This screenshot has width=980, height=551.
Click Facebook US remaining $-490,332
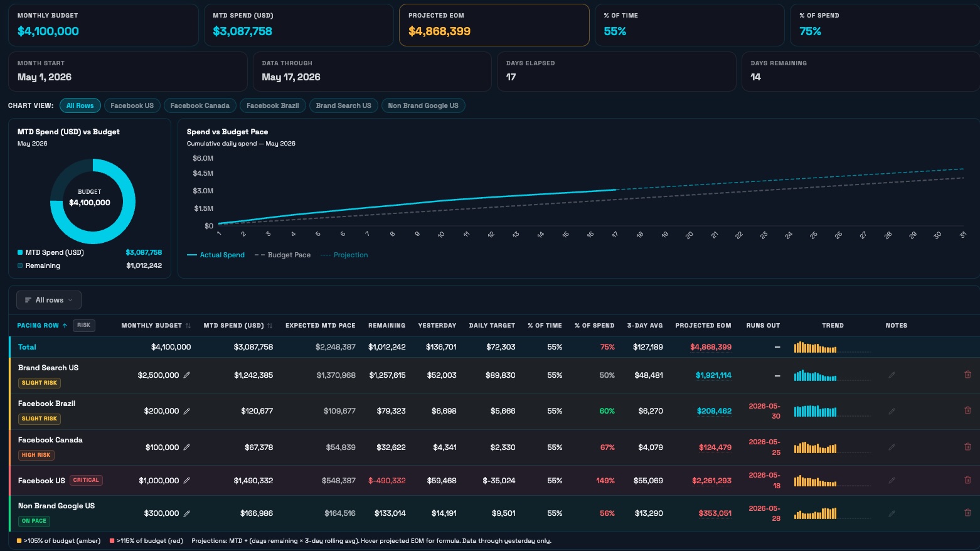[x=387, y=481]
